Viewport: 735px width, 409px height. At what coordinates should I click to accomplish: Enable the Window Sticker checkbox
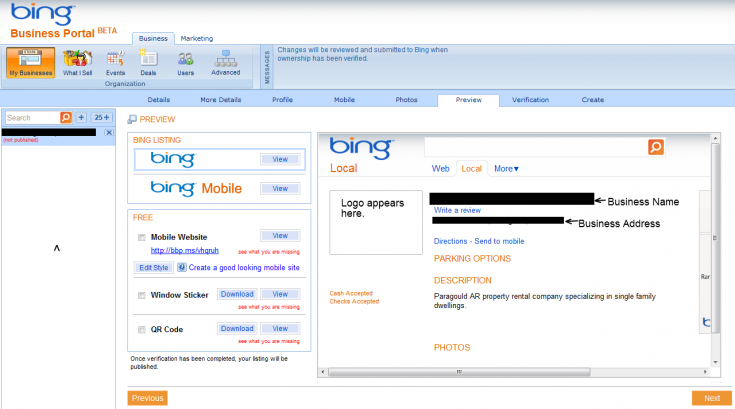coord(141,295)
